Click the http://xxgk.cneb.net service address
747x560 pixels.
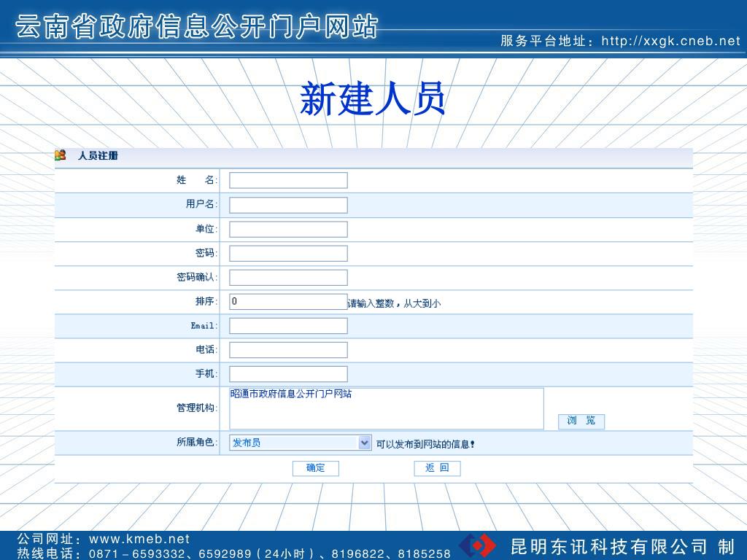coord(671,41)
